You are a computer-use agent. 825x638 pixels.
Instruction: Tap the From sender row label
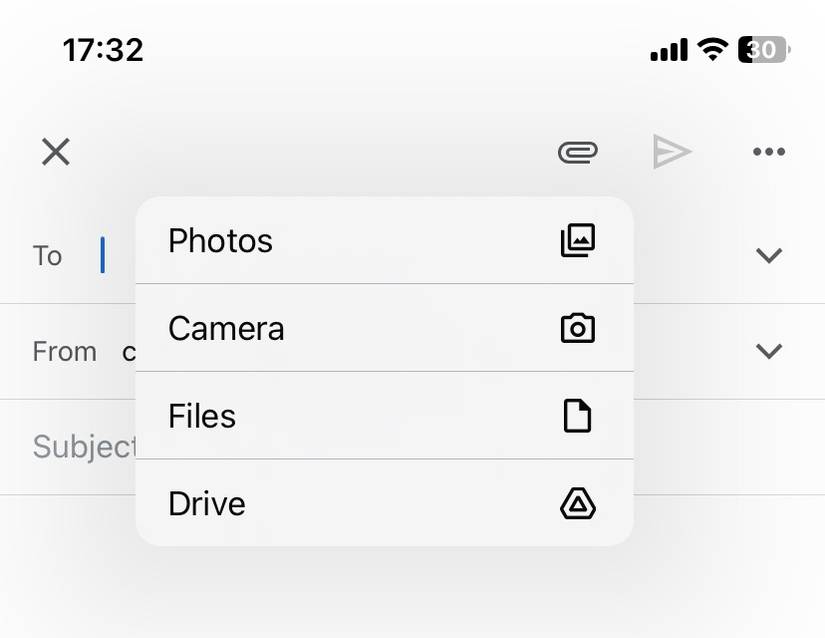64,352
